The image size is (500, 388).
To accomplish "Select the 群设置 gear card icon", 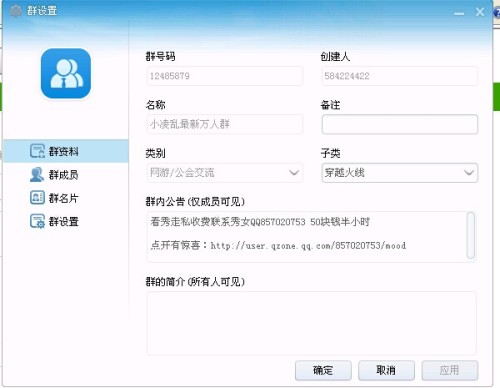I will (37, 221).
